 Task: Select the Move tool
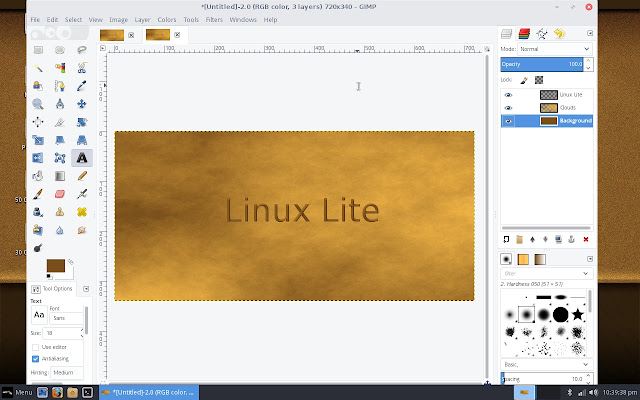click(82, 104)
